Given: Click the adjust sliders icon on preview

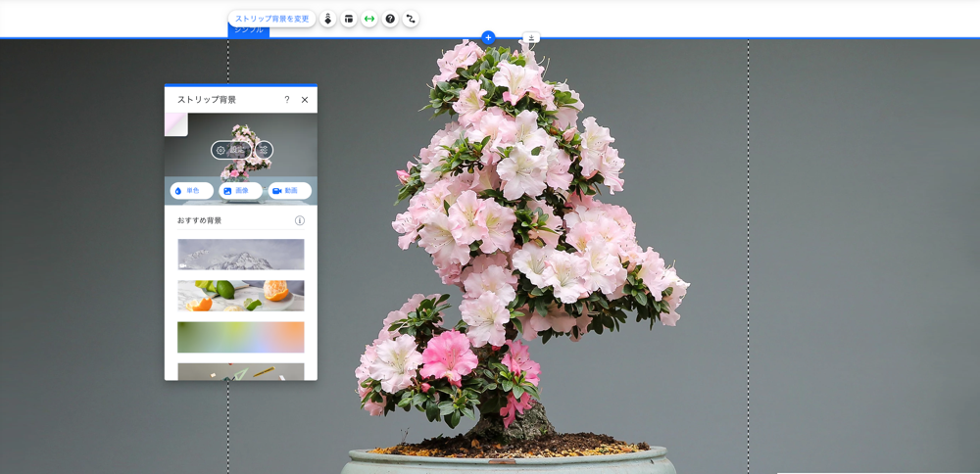Looking at the screenshot, I should [264, 150].
